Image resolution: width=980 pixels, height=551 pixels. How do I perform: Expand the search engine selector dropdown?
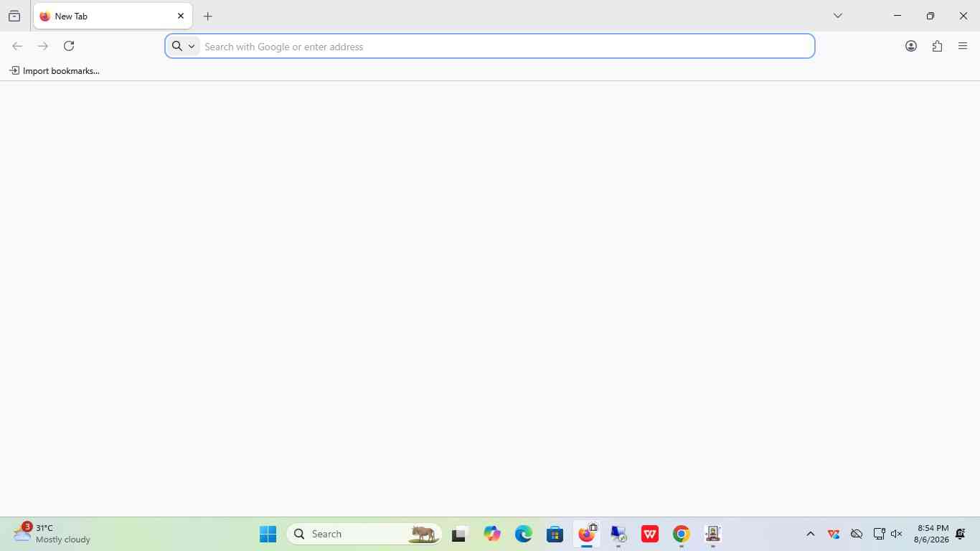coord(184,46)
